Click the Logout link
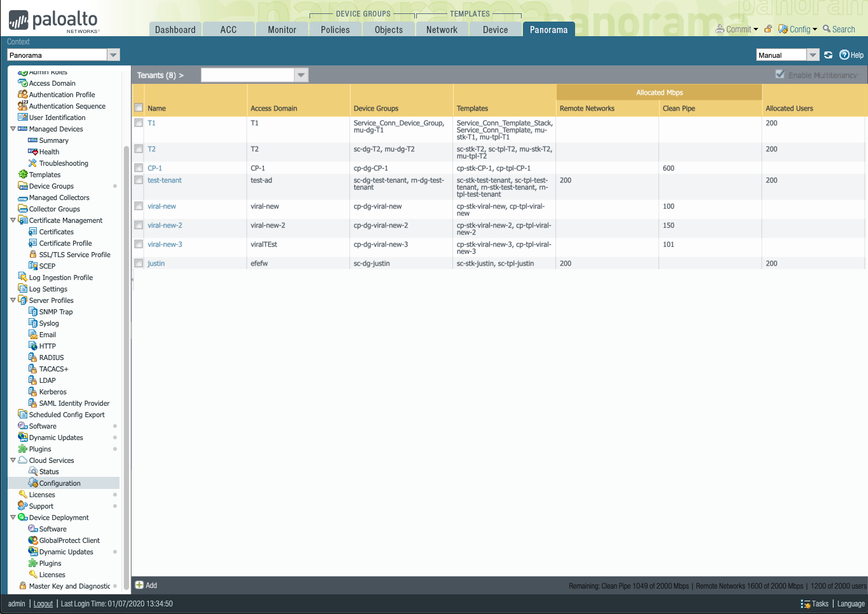This screenshot has height=614, width=868. click(43, 604)
